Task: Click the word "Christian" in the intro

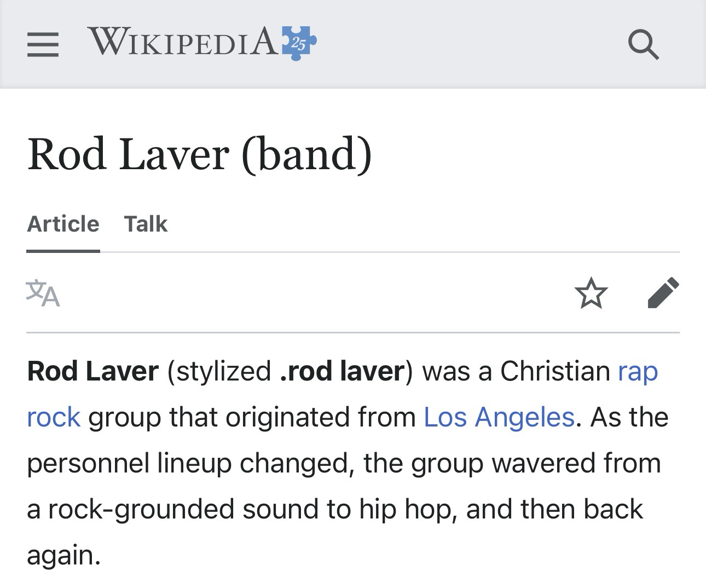Action: (x=555, y=371)
